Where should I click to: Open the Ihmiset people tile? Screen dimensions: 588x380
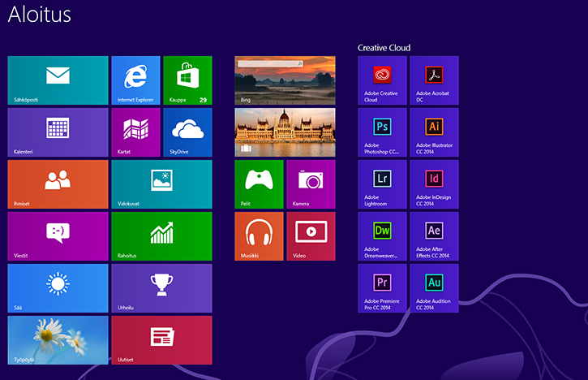coord(58,184)
